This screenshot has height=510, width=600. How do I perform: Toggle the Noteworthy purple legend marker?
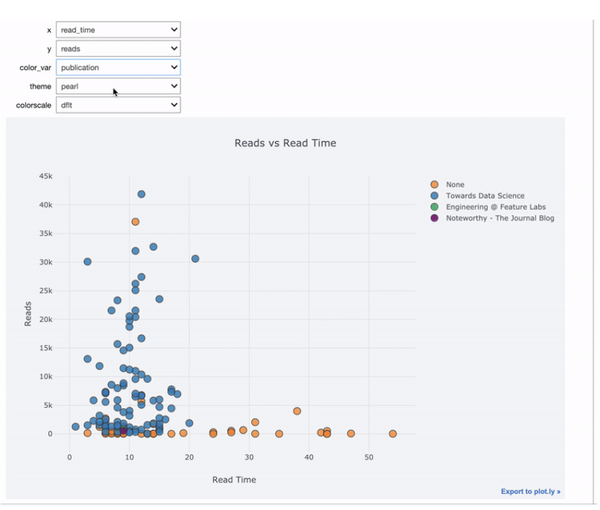tap(434, 218)
